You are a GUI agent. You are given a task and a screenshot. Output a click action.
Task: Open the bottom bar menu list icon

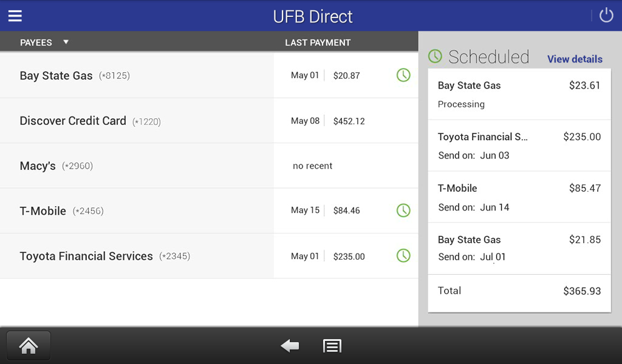coord(332,346)
